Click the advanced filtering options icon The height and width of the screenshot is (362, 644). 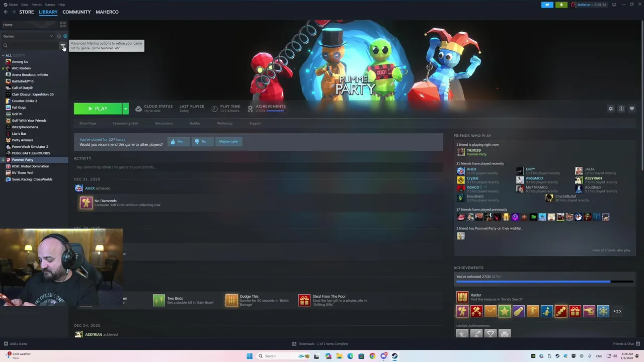[x=63, y=46]
